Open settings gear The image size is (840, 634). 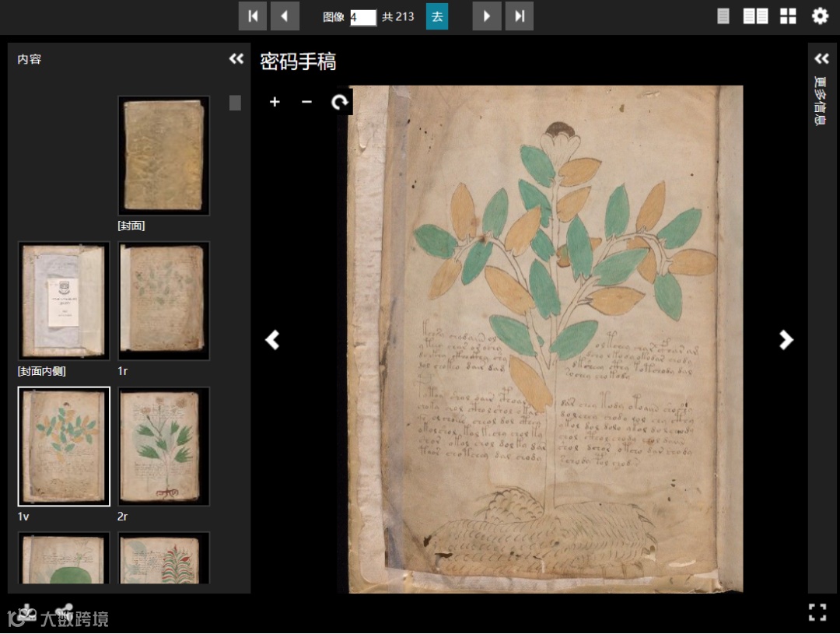(820, 16)
